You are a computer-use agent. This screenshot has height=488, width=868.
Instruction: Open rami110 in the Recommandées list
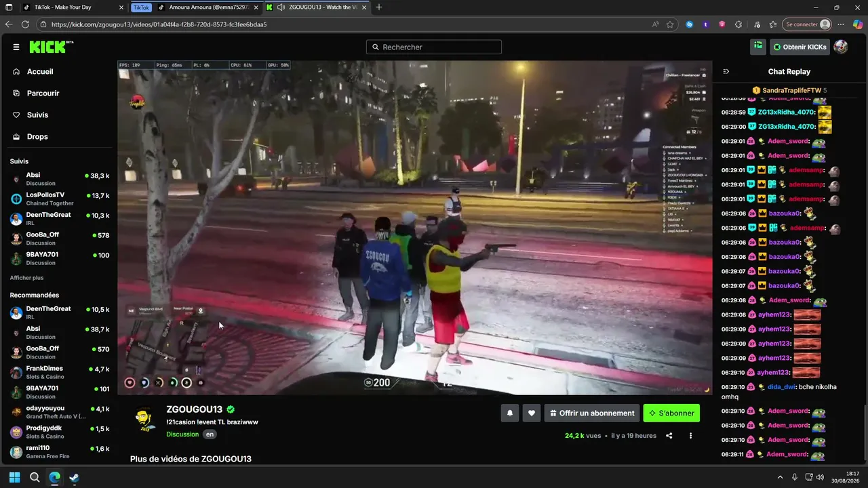coord(60,451)
